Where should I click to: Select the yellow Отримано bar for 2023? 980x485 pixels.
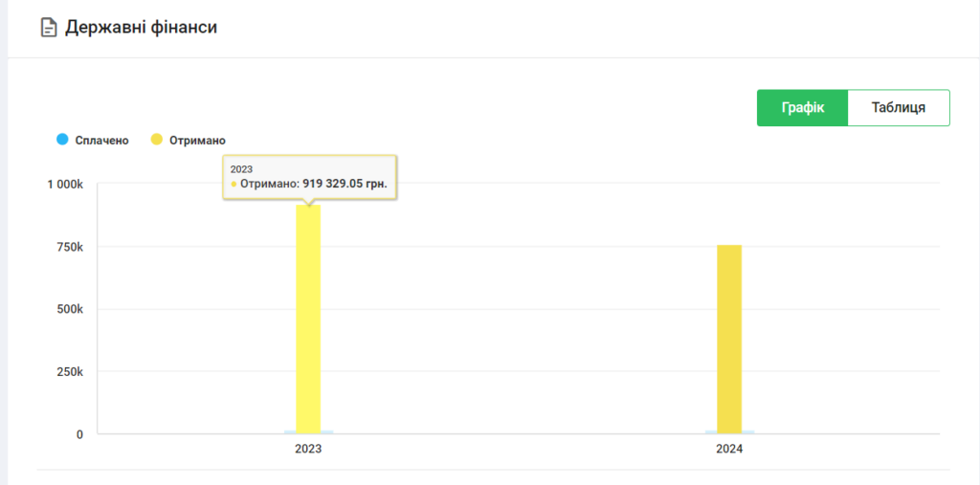point(308,319)
